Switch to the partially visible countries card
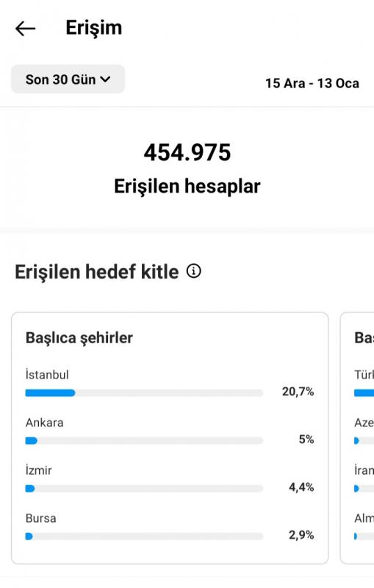This screenshot has height=588, width=374. [357, 438]
